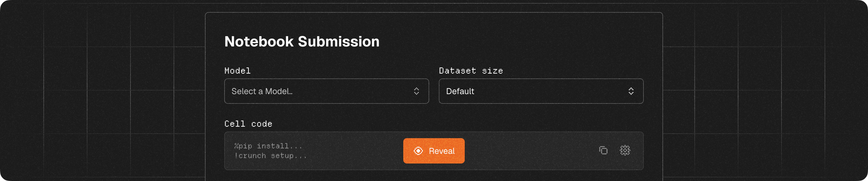Click the 'Dataset size' field label
Viewport: 868px width, 181px height.
pos(470,71)
